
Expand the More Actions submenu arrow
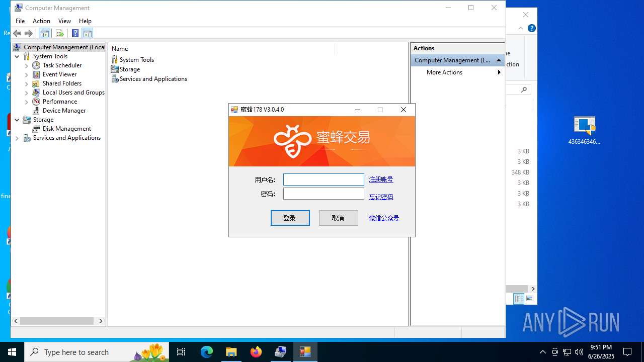click(x=499, y=72)
